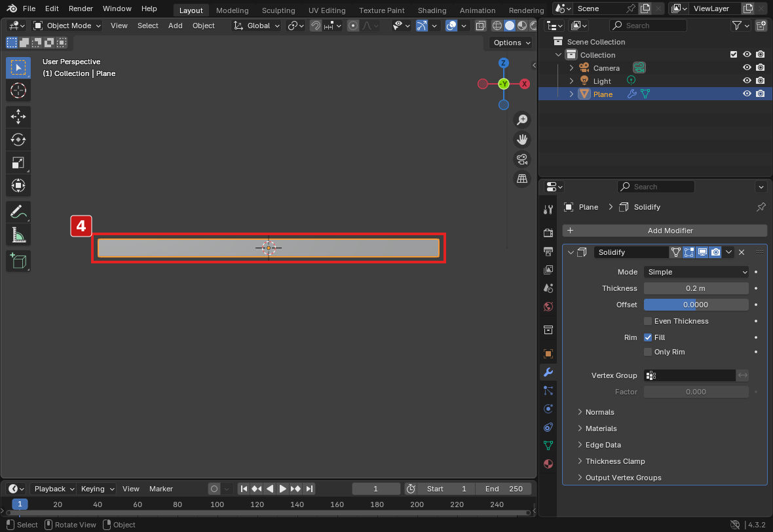773x532 pixels.
Task: Open the Modifiers properties tab
Action: point(548,372)
